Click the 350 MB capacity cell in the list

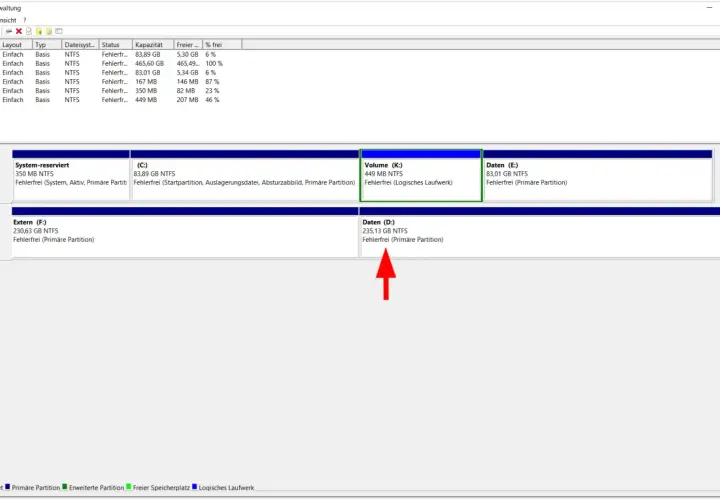pos(146,91)
